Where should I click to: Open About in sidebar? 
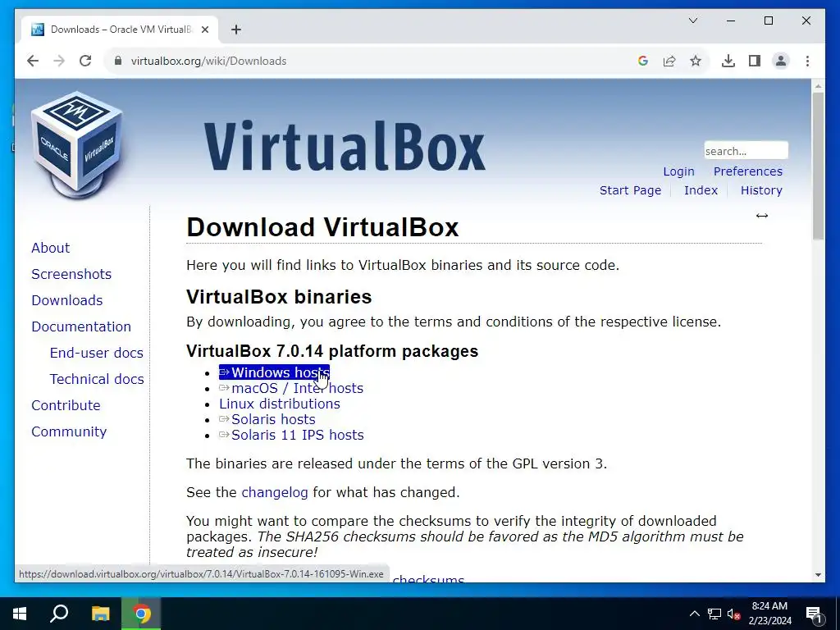(x=50, y=248)
